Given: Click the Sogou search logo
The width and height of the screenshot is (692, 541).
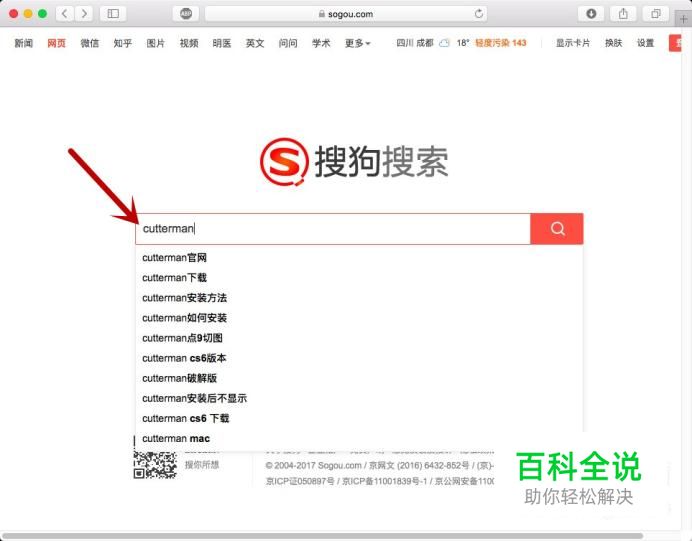Looking at the screenshot, I should [x=354, y=162].
